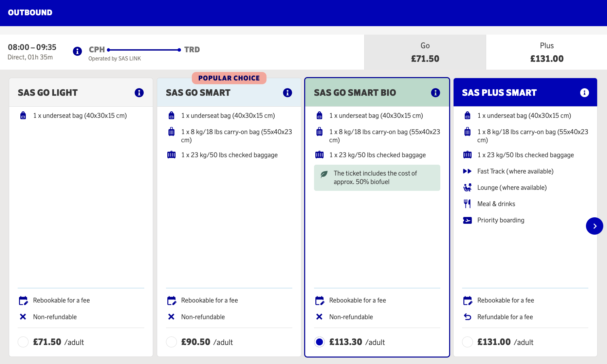Click '1 x 23 kg/50 lbs checked baggage' in SAS Plus Smart
607x364 pixels.
point(526,155)
